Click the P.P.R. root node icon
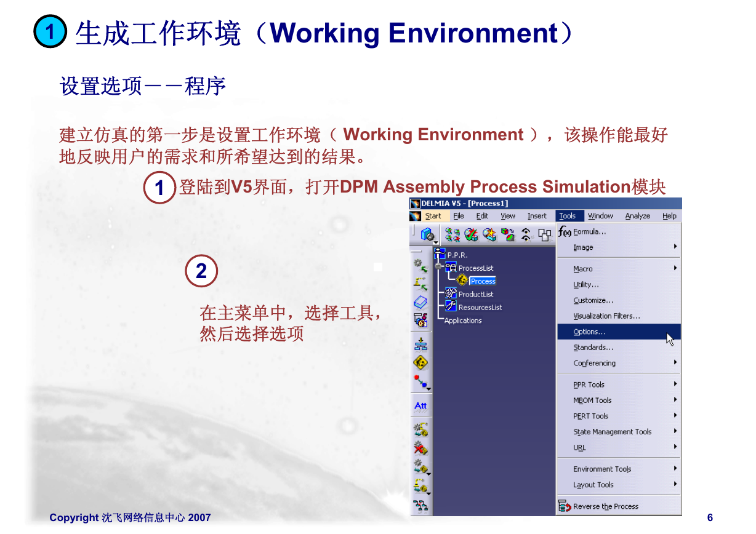756x534 pixels. (440, 253)
